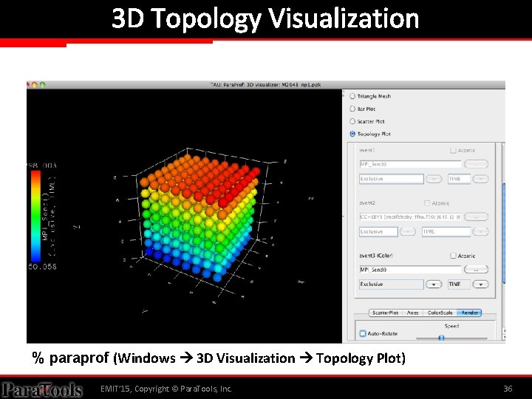Screen dimensions: 532x399
Task: Open the event1 function browse button
Action: (x=476, y=164)
